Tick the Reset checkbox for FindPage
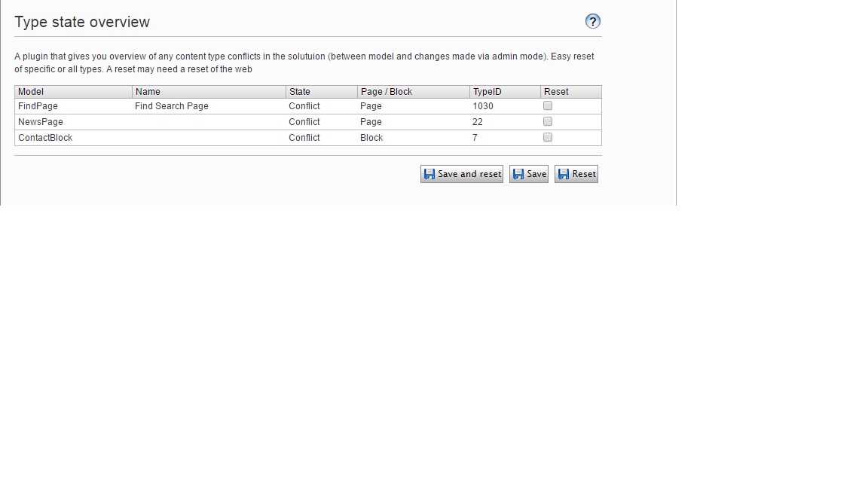Screen dimensions: 868x488 click(548, 106)
